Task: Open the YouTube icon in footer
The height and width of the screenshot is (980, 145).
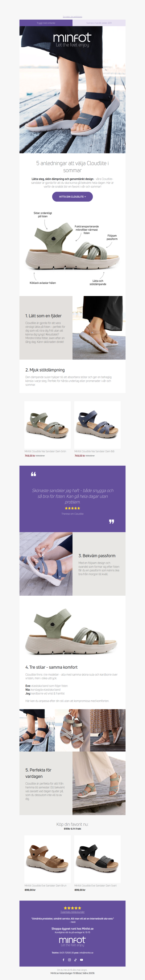Action: pos(82,960)
